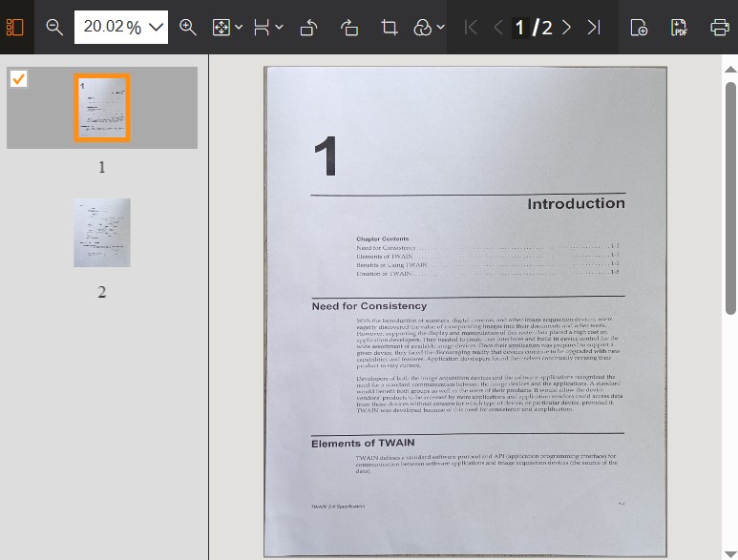The width and height of the screenshot is (738, 560).
Task: Save document as PDF
Action: [680, 27]
